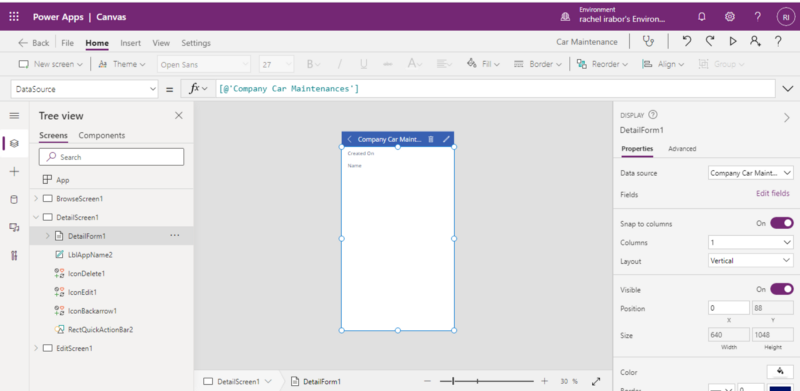Open the Tree view layers icon

14,144
